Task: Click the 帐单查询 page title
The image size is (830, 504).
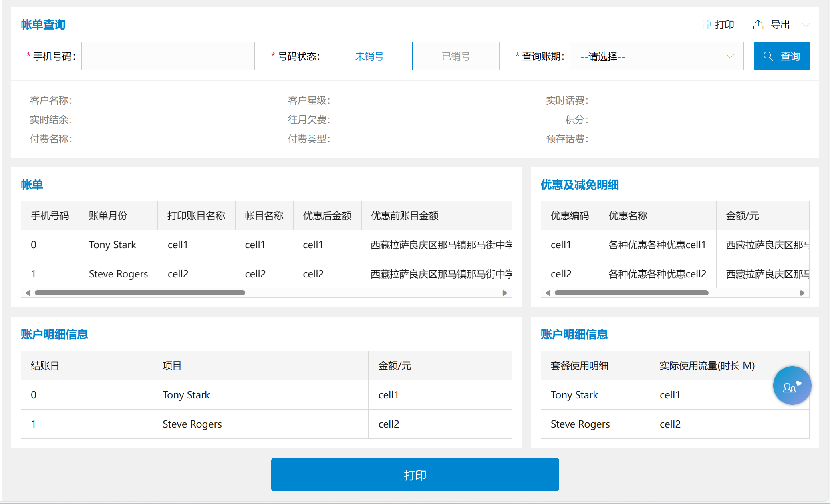Action: (43, 25)
